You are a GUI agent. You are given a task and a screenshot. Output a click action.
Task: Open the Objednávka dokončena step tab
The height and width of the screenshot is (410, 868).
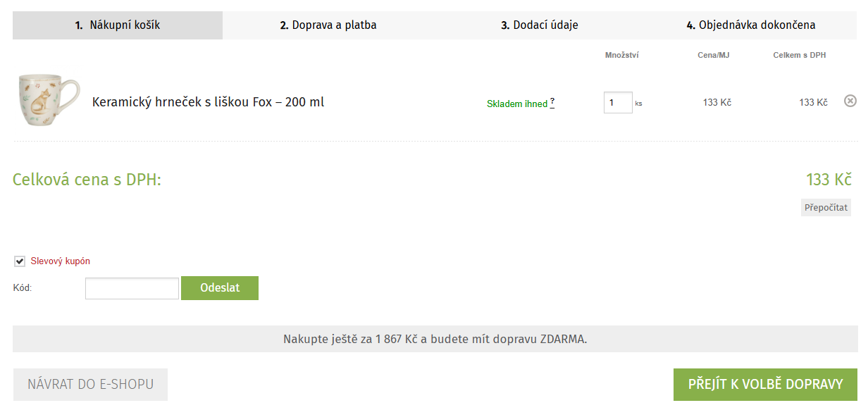pos(751,25)
